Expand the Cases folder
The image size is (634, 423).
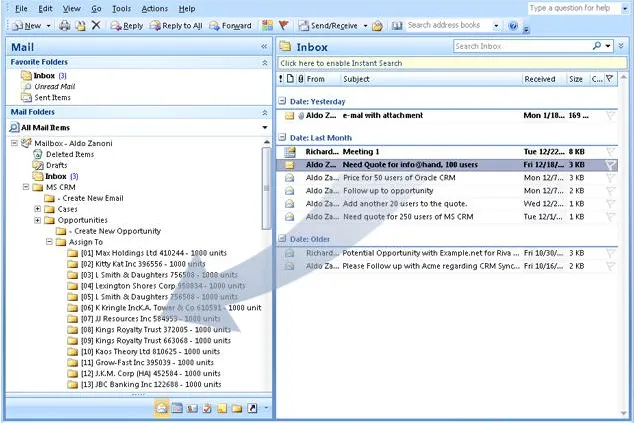coord(38,209)
